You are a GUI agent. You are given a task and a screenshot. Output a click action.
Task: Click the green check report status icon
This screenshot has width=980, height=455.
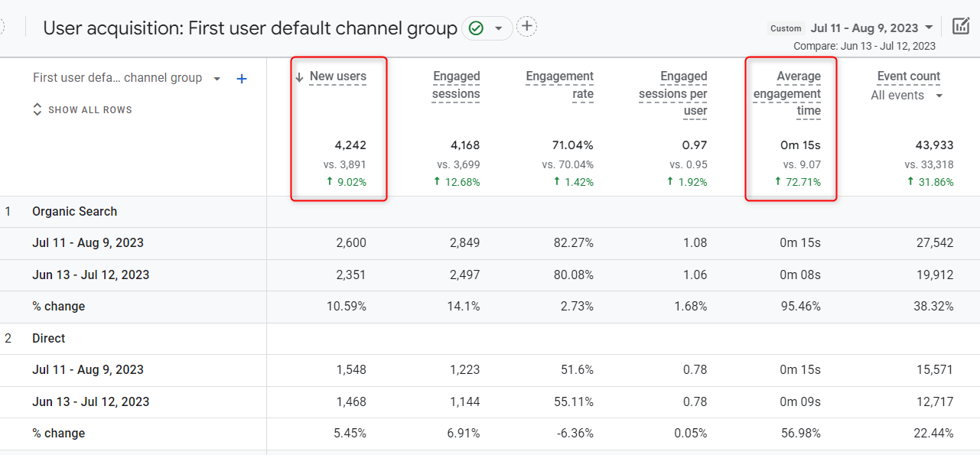[476, 28]
